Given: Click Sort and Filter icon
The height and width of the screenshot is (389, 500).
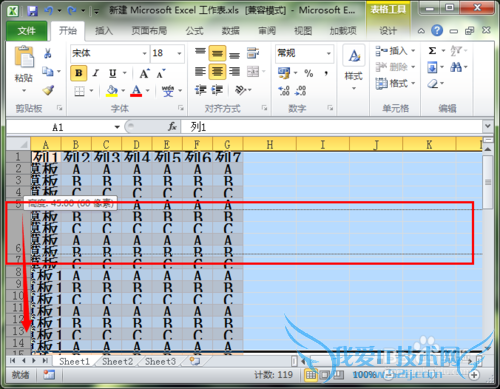Looking at the screenshot, I should tap(456, 51).
